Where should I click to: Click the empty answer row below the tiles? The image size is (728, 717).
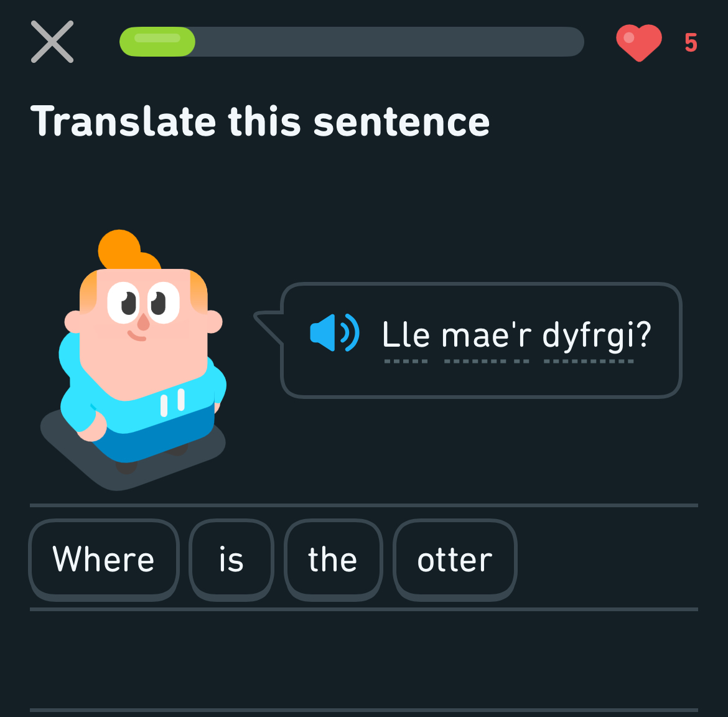click(364, 660)
